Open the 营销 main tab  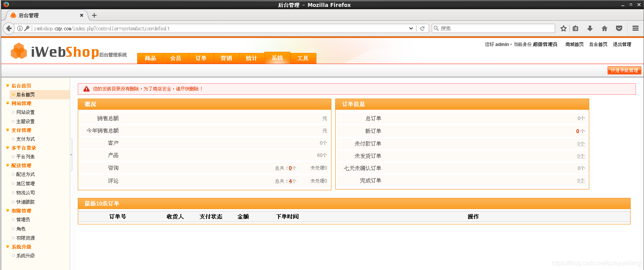point(226,58)
